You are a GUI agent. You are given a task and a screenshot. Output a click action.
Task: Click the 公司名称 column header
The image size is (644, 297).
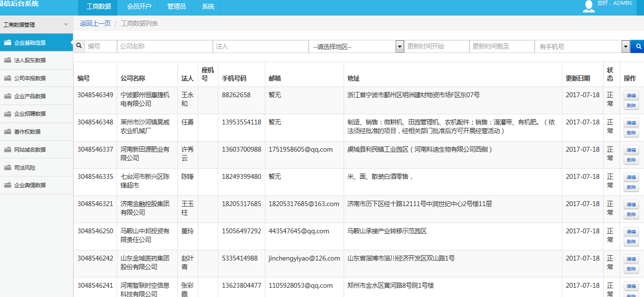coord(133,78)
